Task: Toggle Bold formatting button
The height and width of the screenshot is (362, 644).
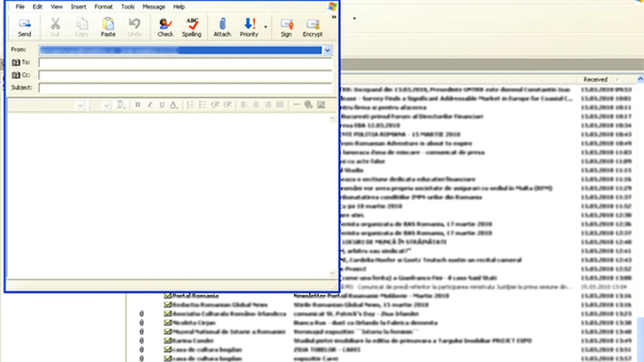Action: point(138,105)
